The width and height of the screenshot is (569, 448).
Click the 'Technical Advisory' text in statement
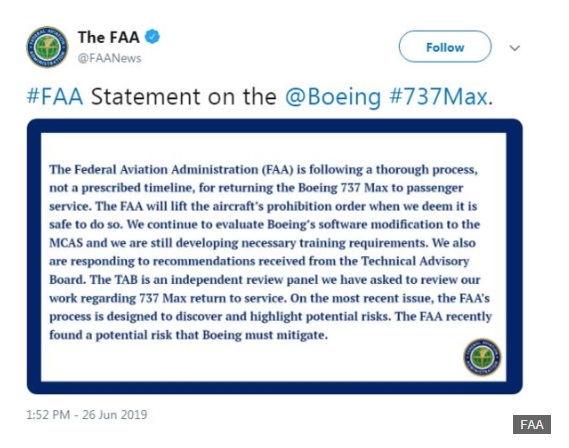pyautogui.click(x=415, y=261)
